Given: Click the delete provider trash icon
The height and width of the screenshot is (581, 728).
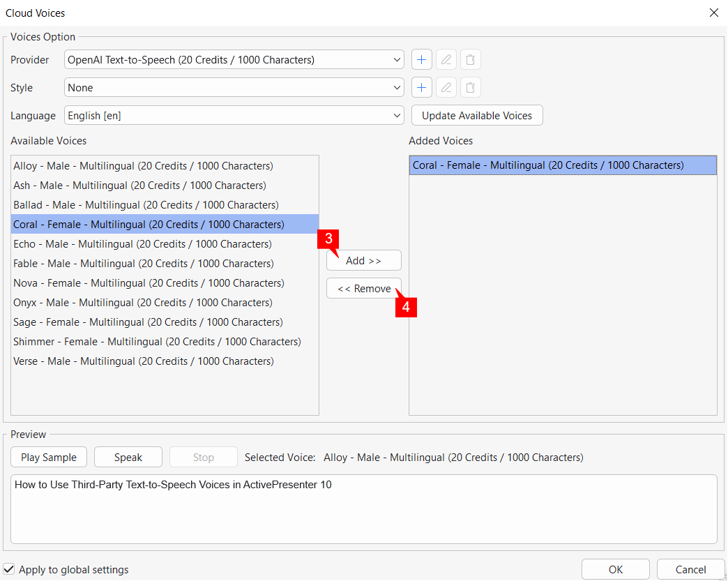Looking at the screenshot, I should 471,60.
